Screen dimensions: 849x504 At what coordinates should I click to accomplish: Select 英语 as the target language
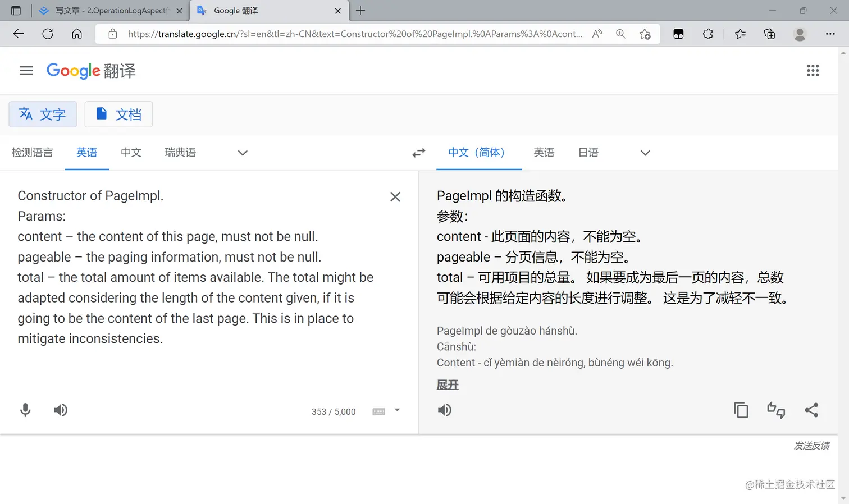click(544, 153)
